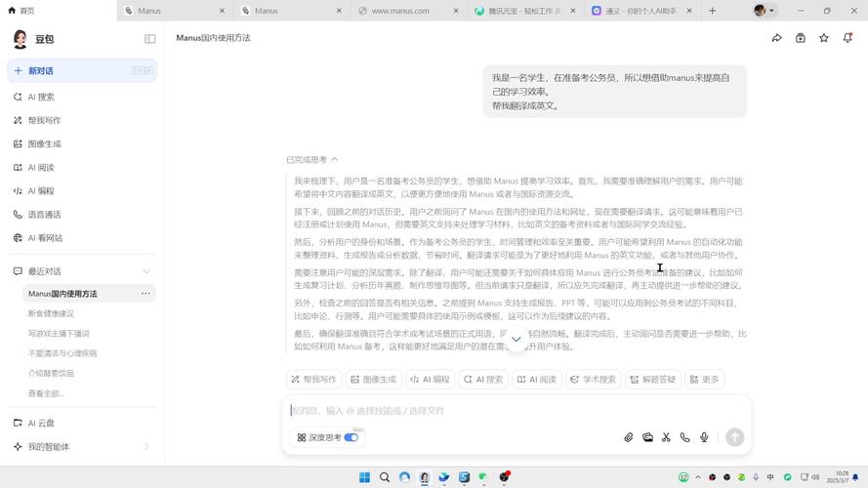Collapse the 已完成思考 section
The height and width of the screenshot is (488, 868).
(311, 159)
